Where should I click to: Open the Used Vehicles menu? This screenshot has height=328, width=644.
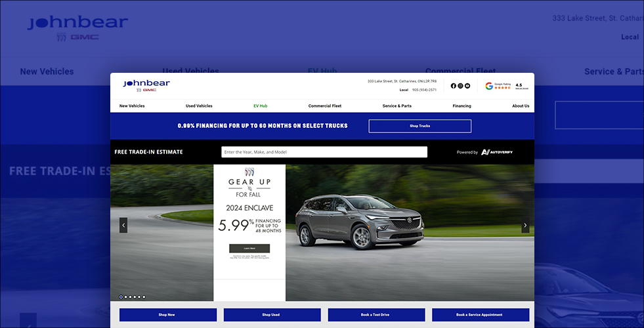(199, 106)
